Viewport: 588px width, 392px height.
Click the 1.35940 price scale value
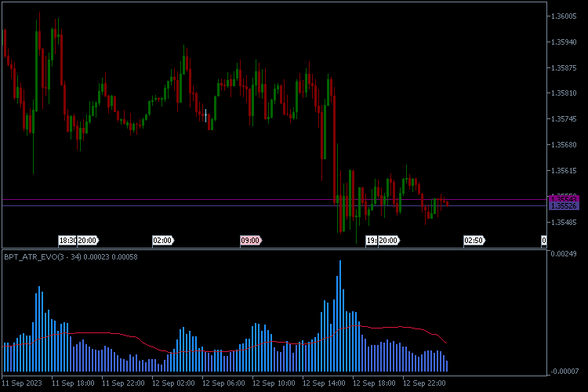pyautogui.click(x=564, y=42)
